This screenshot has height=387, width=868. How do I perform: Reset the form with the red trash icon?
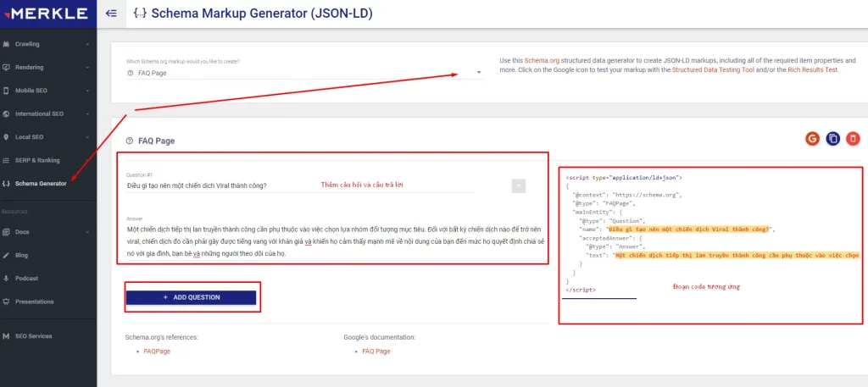click(853, 139)
